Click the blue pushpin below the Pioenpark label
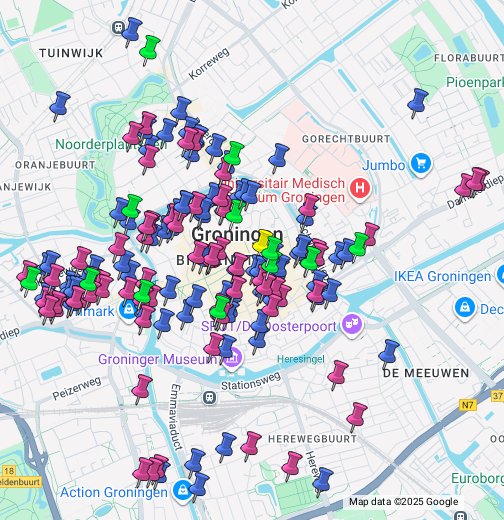 (417, 103)
